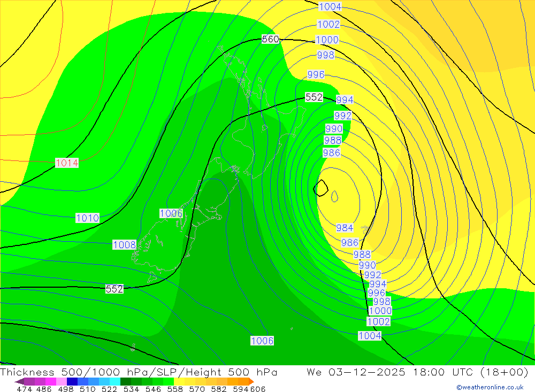
Task: Click the 1006 label on the South Island coast
Action: [x=171, y=213]
